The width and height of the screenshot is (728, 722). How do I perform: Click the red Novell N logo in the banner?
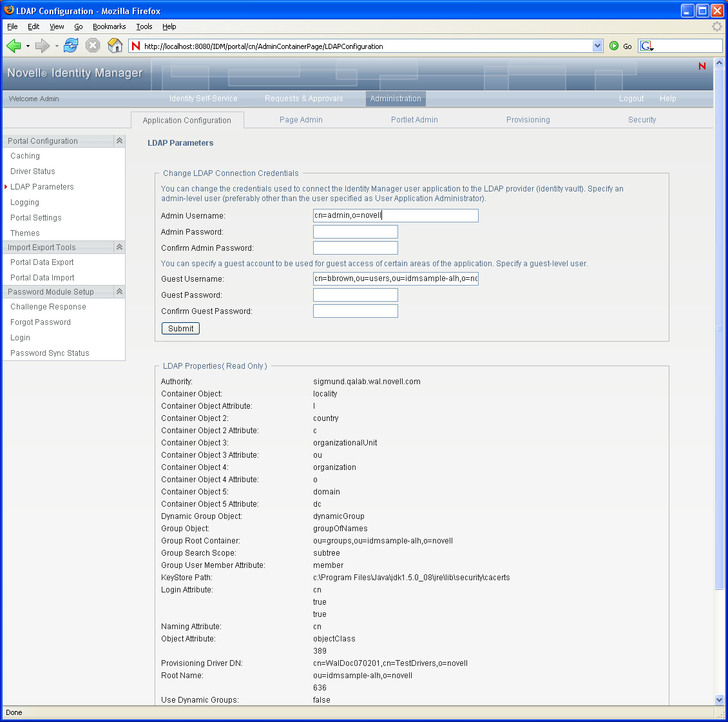coord(702,66)
